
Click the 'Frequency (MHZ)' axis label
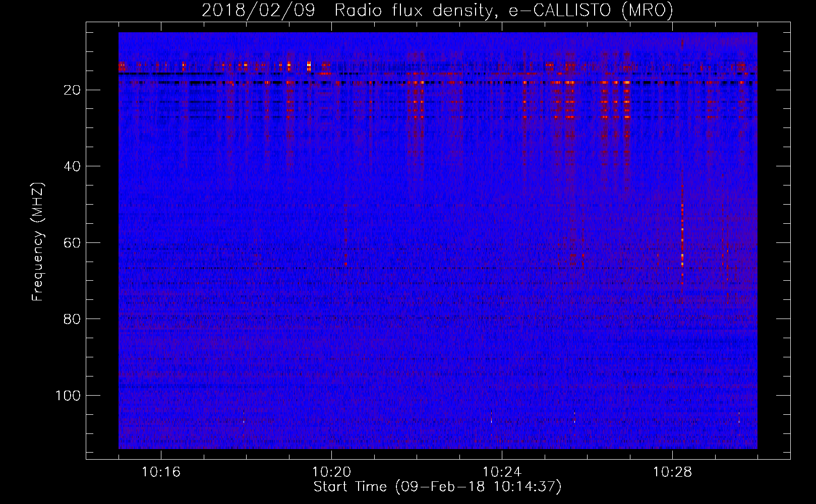(38, 242)
